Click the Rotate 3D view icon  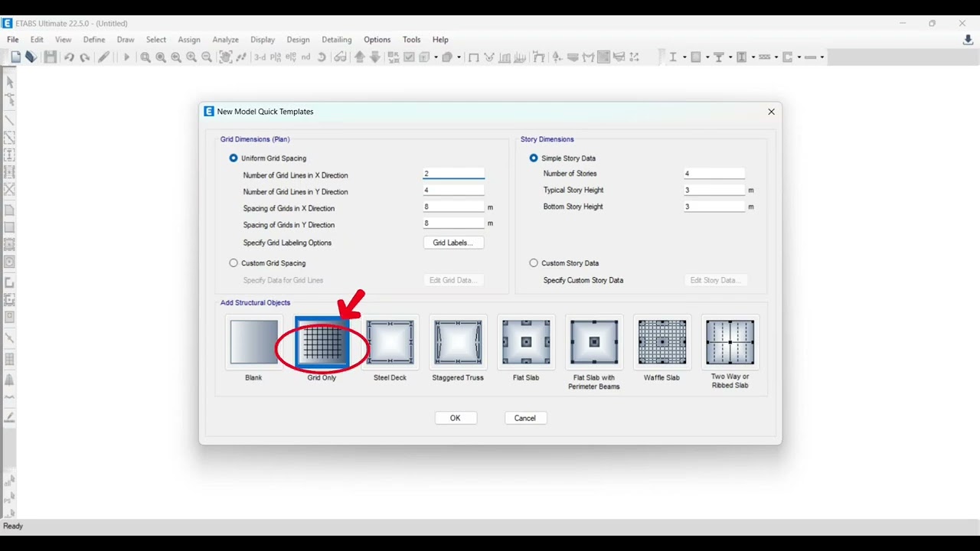(322, 57)
